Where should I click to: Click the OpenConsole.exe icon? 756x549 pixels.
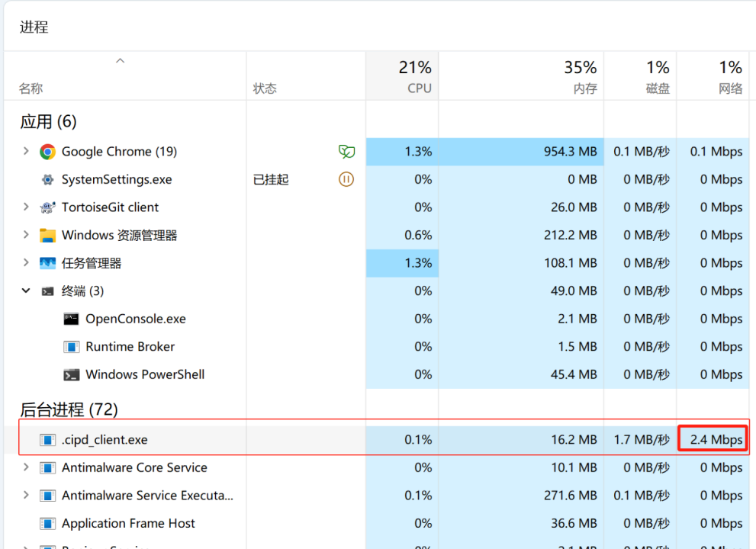click(x=71, y=319)
